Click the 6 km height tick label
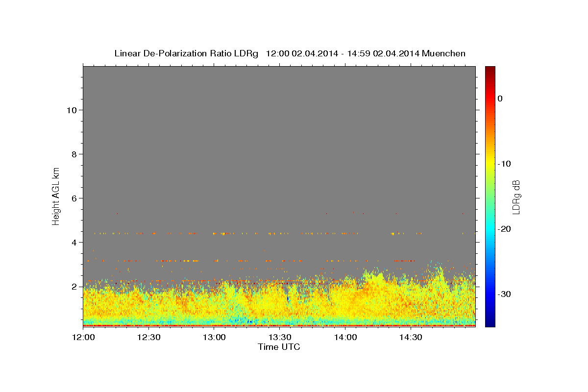 pyautogui.click(x=73, y=198)
